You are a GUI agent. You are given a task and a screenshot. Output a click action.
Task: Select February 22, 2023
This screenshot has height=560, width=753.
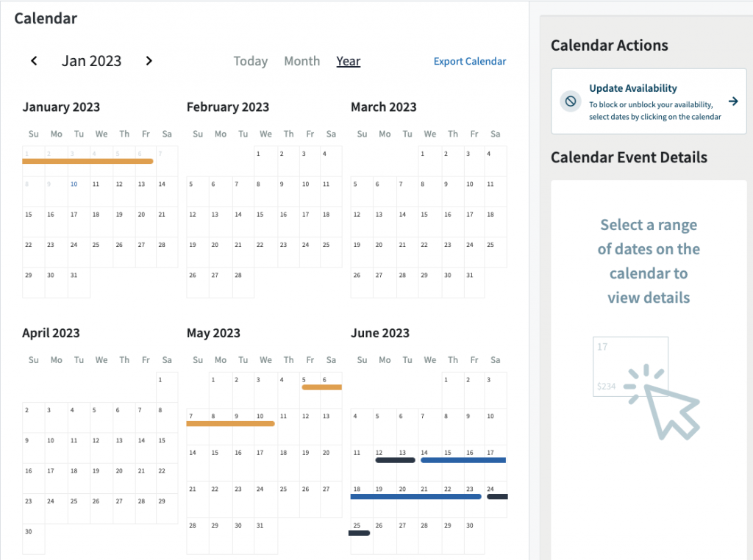pos(265,252)
